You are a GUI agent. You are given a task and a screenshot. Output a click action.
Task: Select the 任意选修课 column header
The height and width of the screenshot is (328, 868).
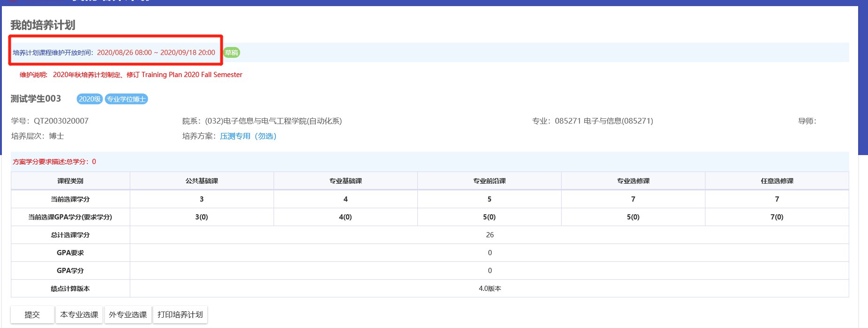pos(777,181)
